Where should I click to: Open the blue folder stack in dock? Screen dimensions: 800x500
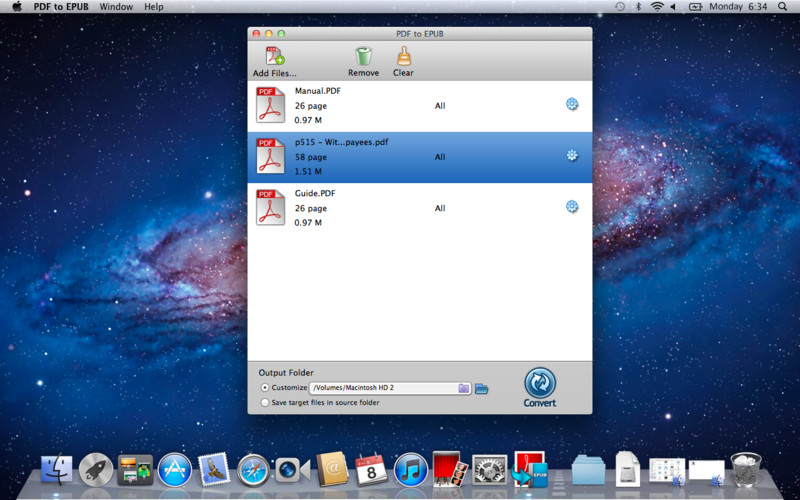pos(588,469)
